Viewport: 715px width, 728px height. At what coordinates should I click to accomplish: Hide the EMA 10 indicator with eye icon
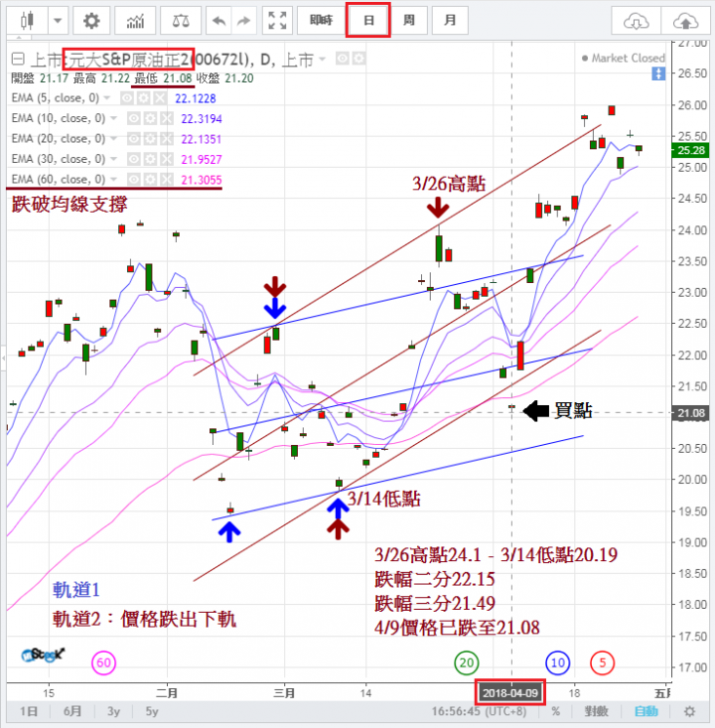[134, 118]
